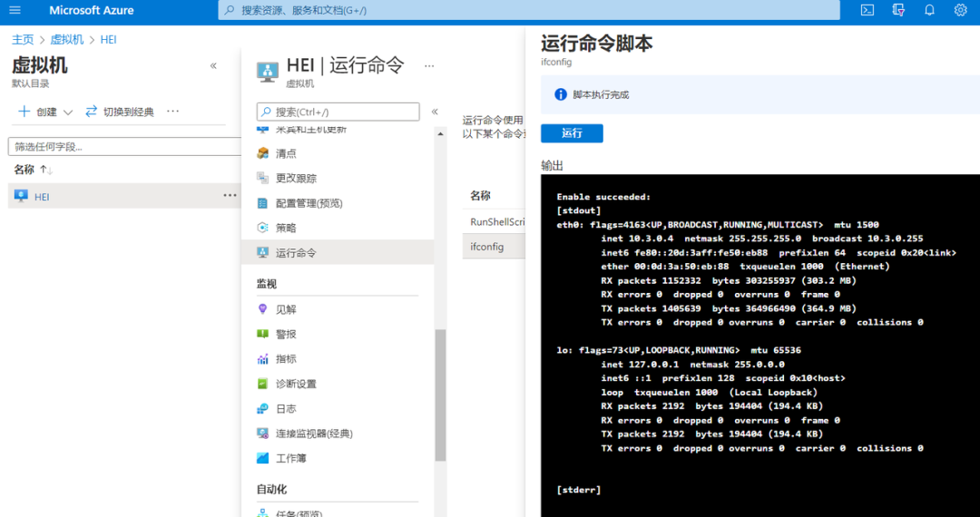
Task: Click the 指标 chart icon
Action: click(x=263, y=359)
